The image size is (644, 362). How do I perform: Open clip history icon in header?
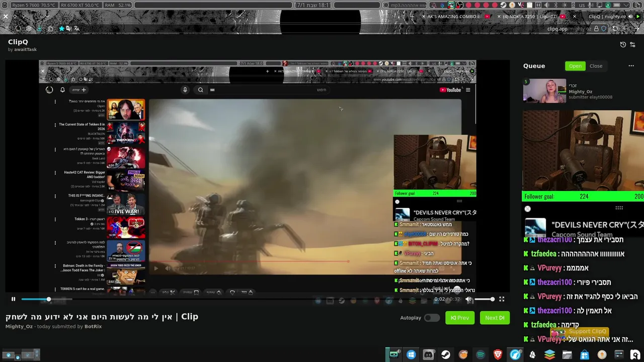[623, 44]
